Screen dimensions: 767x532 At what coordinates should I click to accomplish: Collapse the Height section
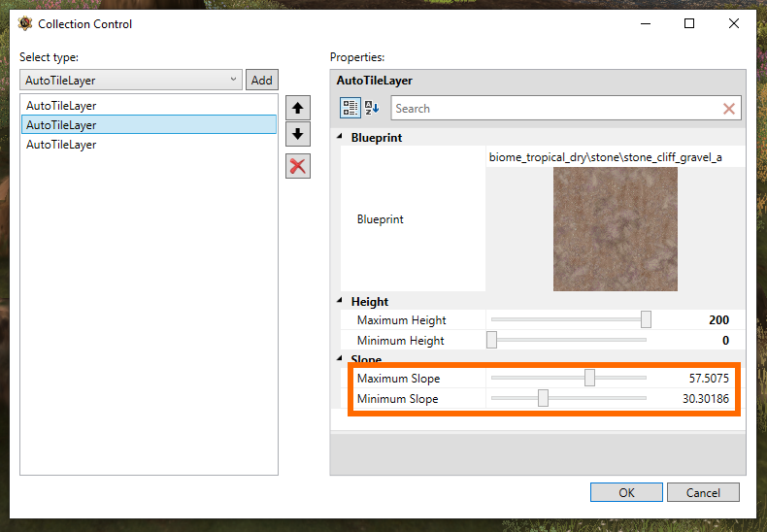[340, 301]
